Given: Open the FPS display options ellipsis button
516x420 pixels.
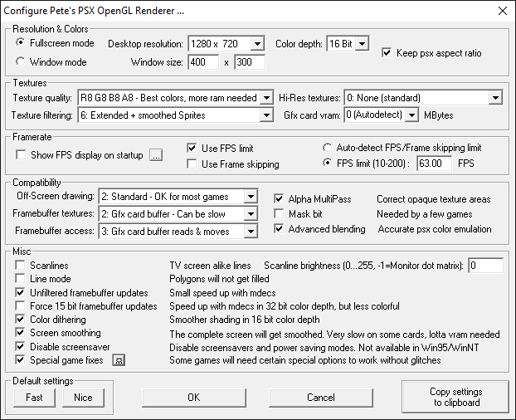Looking at the screenshot, I should point(156,155).
